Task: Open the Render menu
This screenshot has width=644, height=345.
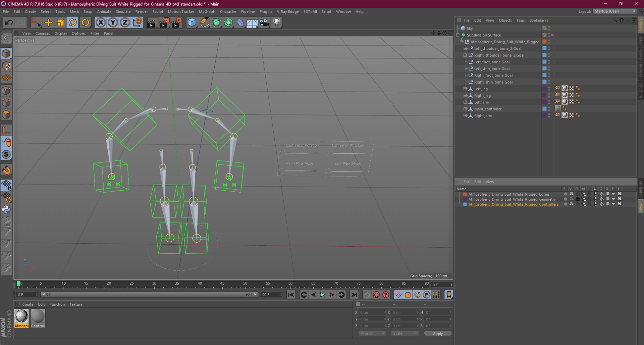Action: coord(142,11)
